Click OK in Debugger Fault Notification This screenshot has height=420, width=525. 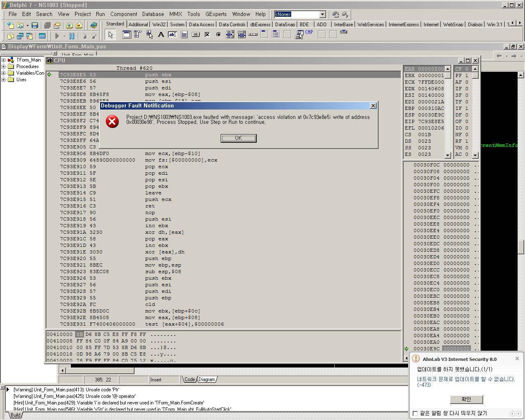coord(238,138)
